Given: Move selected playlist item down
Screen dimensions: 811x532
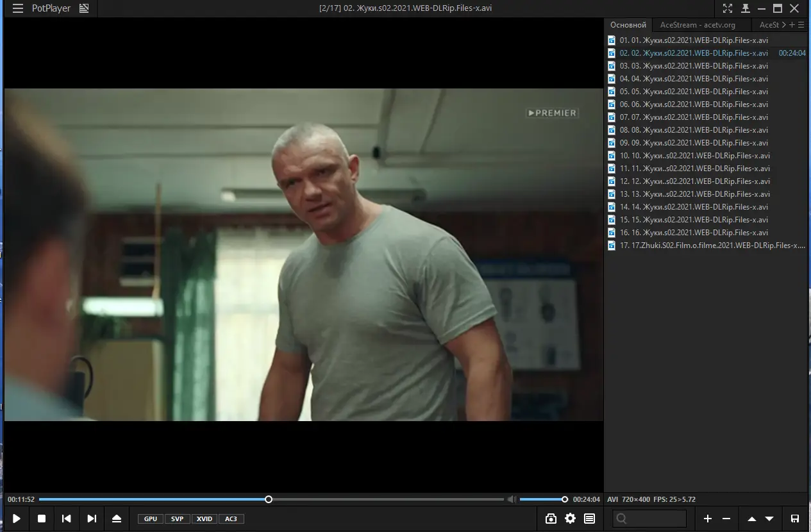Looking at the screenshot, I should (769, 519).
